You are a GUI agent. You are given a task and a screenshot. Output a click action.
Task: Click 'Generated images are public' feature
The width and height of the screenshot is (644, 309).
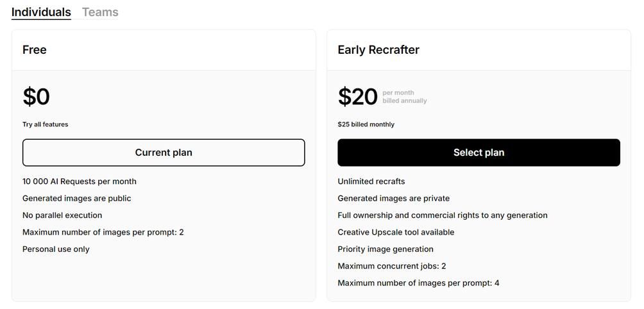click(x=77, y=198)
